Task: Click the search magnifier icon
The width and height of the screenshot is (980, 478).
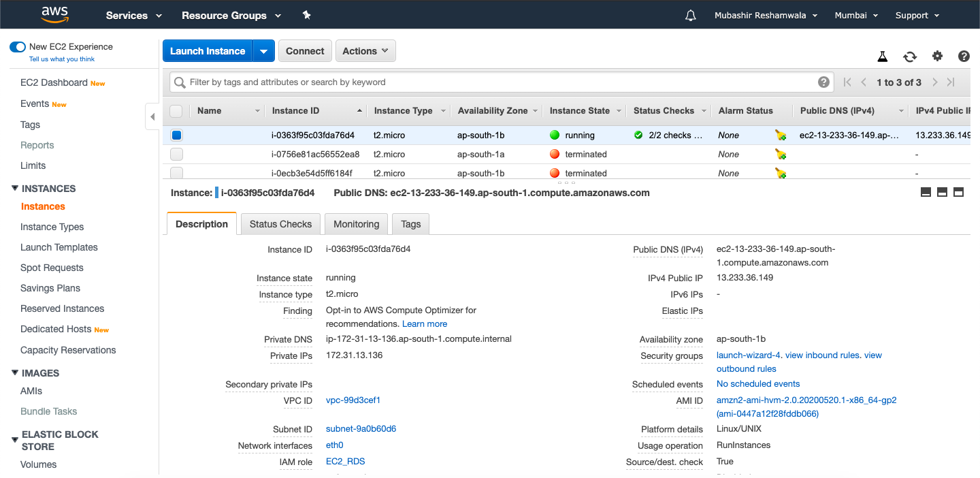Action: (180, 82)
